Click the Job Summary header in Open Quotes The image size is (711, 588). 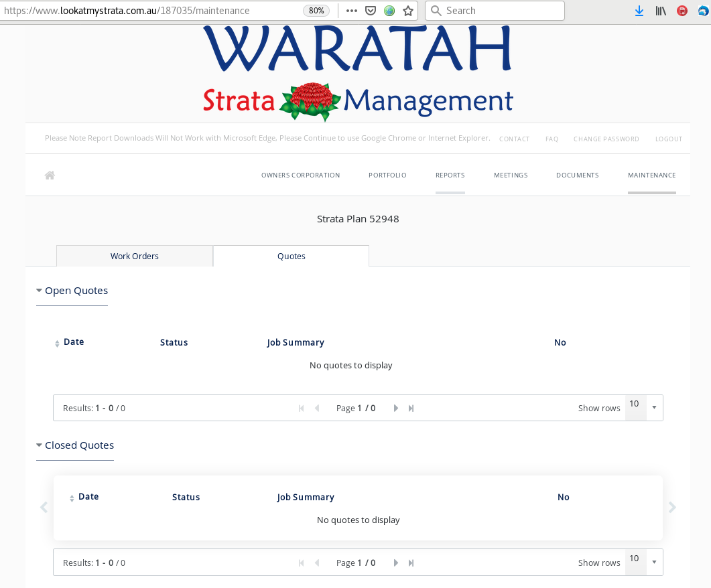296,342
